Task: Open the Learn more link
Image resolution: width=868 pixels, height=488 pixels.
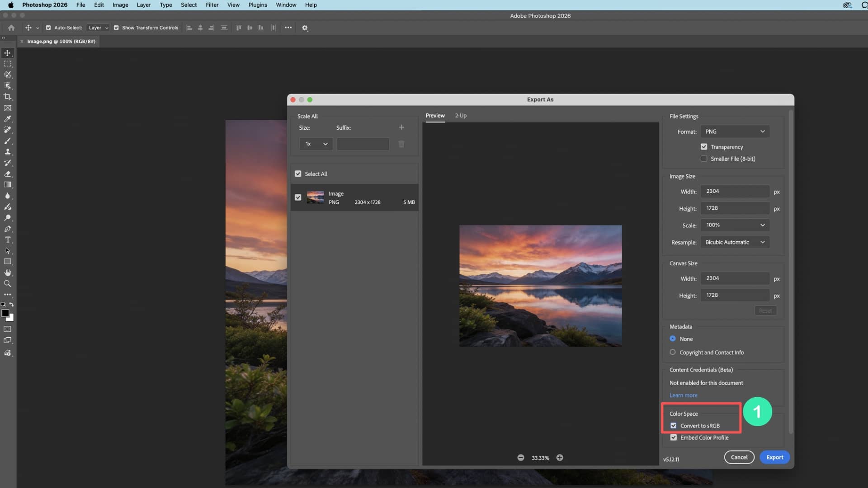Action: point(683,395)
